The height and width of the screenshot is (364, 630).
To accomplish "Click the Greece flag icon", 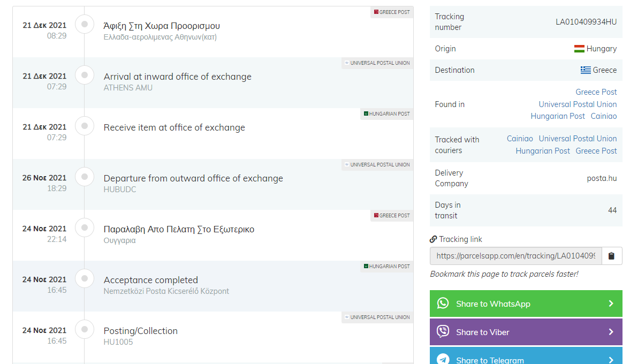I will coord(586,70).
